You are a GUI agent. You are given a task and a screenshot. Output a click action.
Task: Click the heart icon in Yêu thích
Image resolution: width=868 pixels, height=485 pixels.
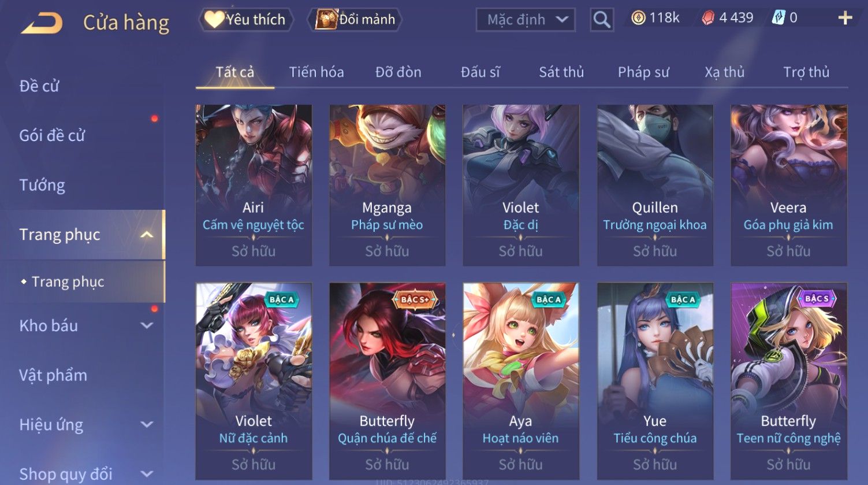(214, 19)
